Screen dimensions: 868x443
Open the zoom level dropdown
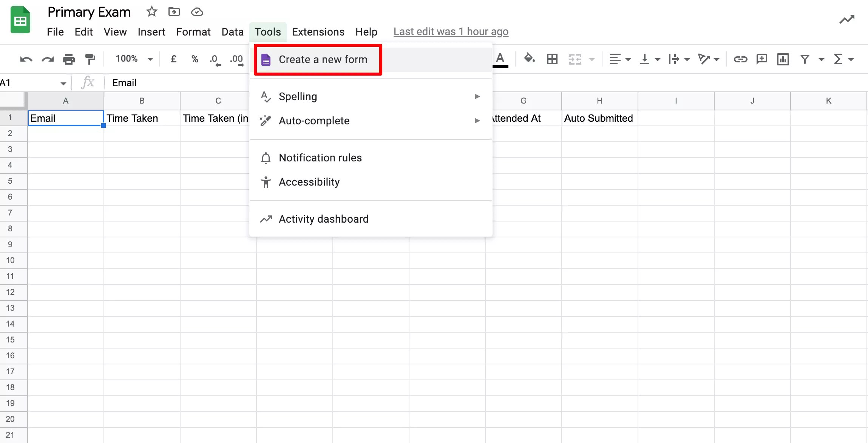point(133,59)
